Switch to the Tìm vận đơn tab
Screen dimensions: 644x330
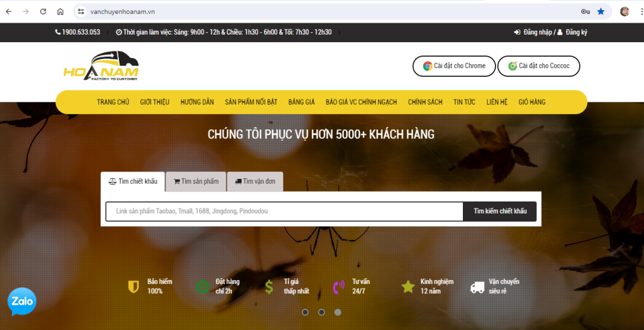[255, 181]
